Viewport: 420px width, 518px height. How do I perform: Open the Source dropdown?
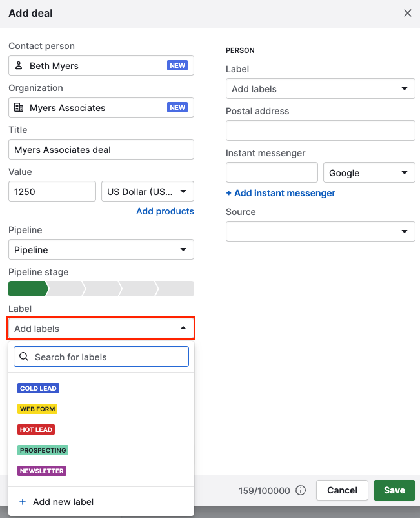click(x=321, y=231)
